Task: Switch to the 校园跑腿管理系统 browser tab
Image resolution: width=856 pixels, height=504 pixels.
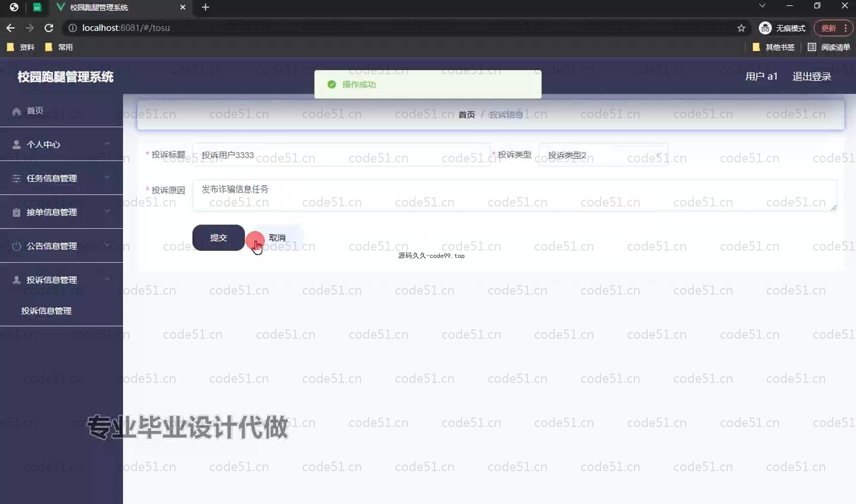Action: click(x=99, y=7)
